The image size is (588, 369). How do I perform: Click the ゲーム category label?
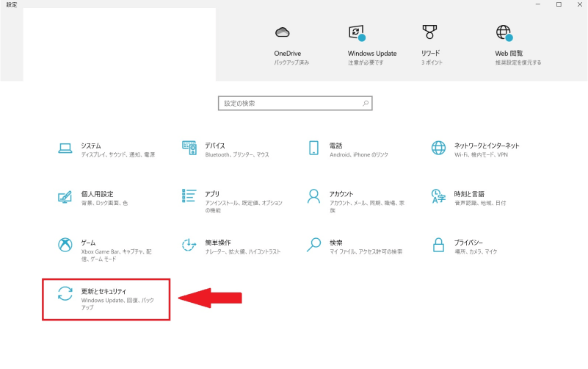click(89, 243)
